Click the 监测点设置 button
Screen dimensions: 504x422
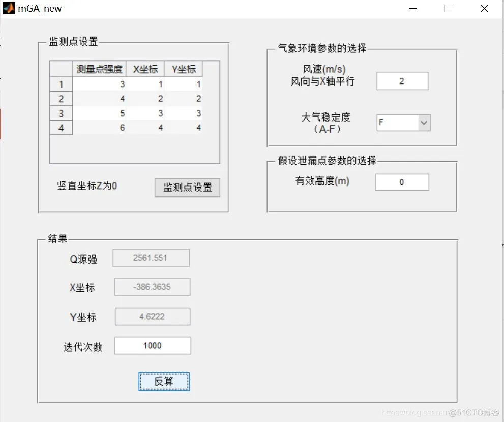click(187, 187)
